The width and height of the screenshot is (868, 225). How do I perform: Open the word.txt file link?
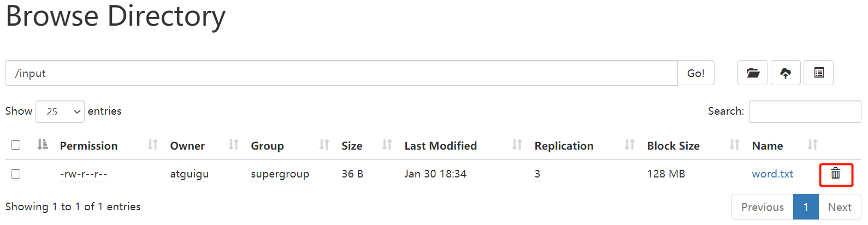(x=772, y=174)
